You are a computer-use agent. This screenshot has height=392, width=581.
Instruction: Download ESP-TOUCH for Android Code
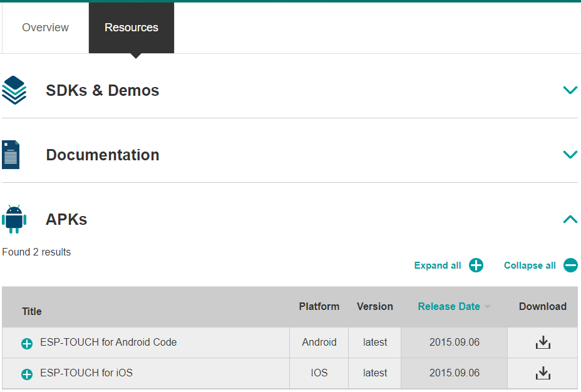click(x=543, y=343)
